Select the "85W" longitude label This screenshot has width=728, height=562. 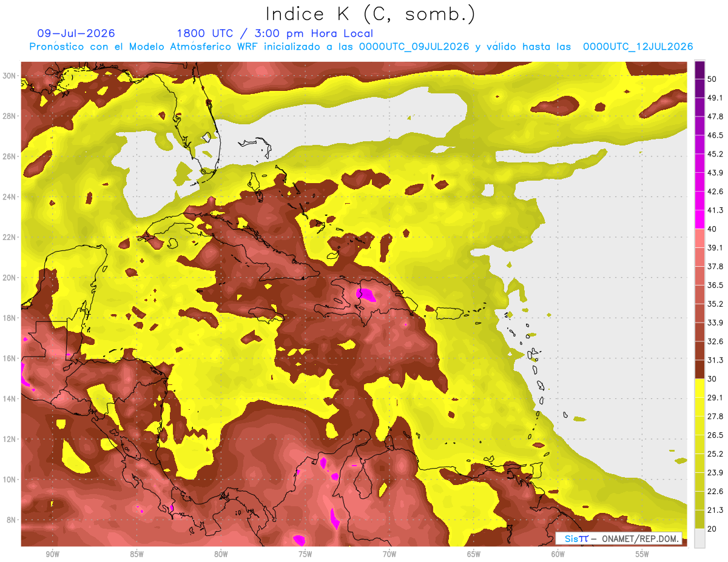[136, 554]
